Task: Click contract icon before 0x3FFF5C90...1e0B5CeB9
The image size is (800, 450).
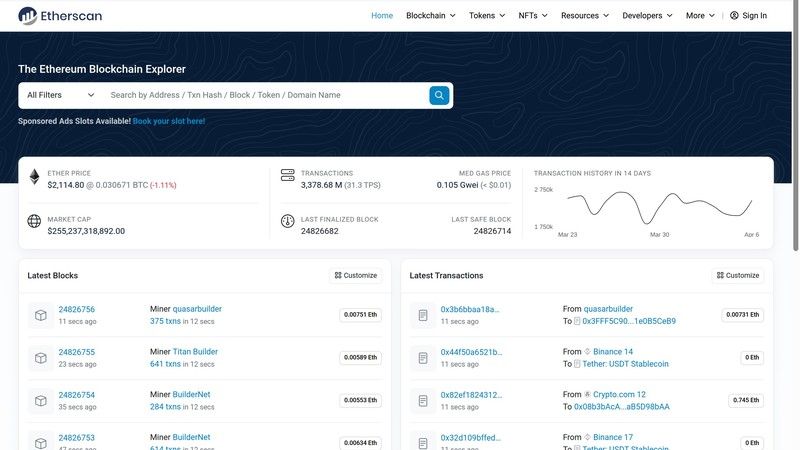Action: click(577, 321)
